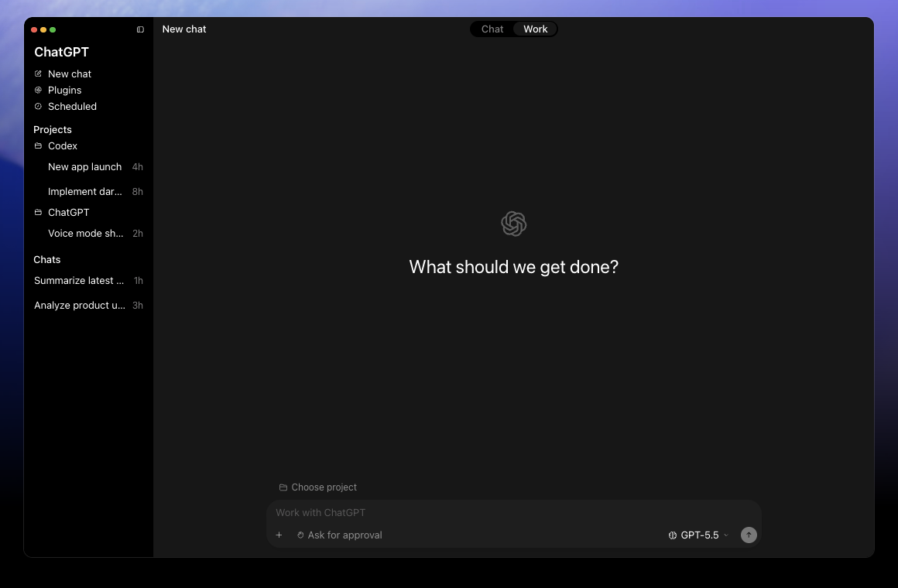The width and height of the screenshot is (898, 588).
Task: Click the hand icon beside Ask for approval
Action: [x=300, y=535]
